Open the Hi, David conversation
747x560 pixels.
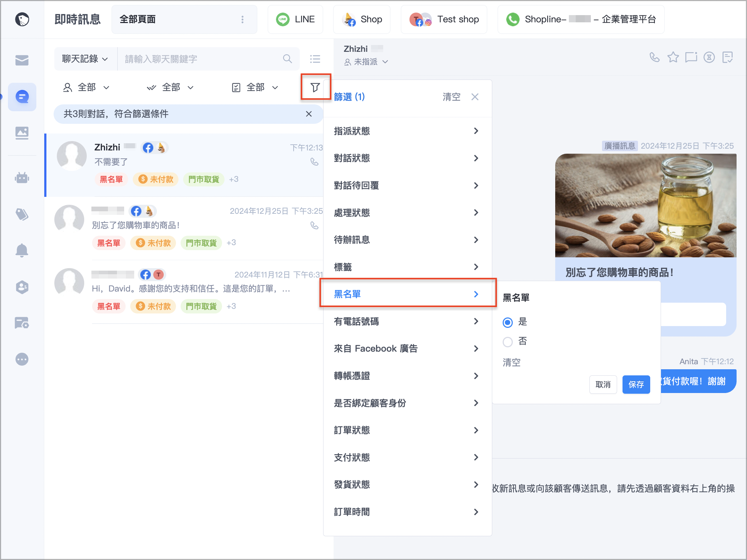184,292
